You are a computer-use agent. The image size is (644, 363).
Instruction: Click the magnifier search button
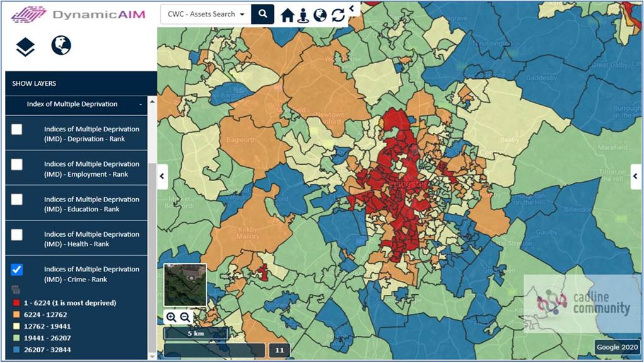(x=262, y=14)
